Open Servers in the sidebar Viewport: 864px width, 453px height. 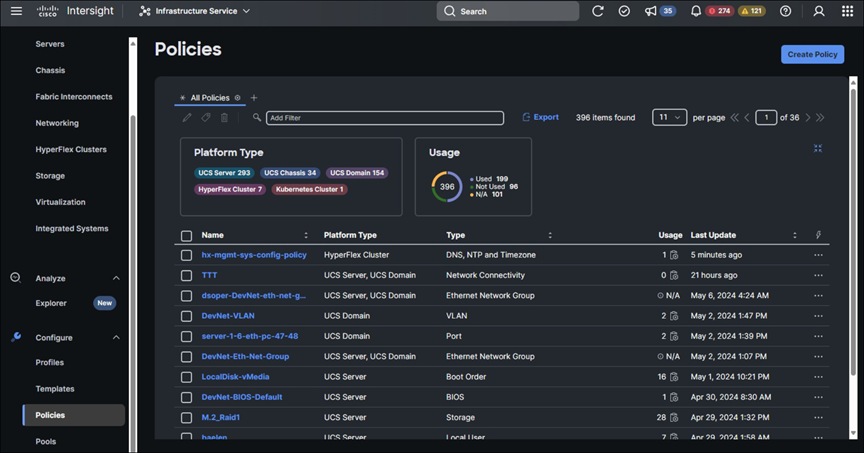[x=50, y=44]
